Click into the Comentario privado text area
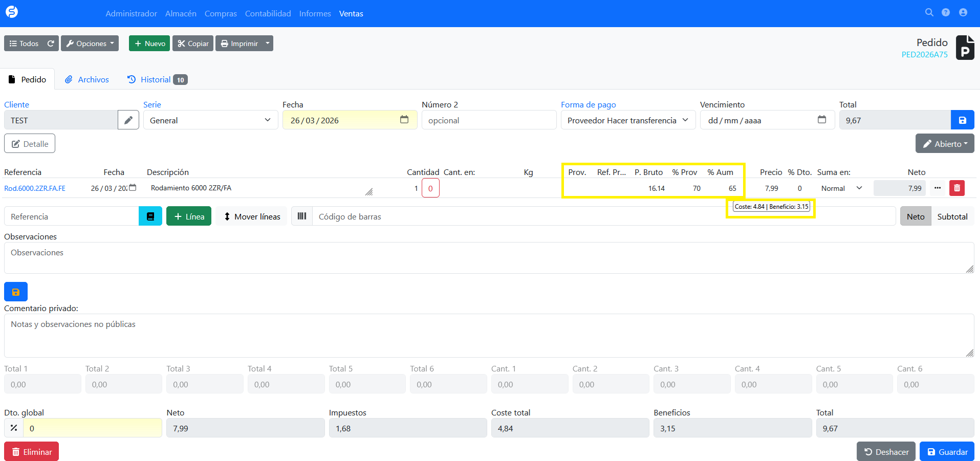 [489, 336]
